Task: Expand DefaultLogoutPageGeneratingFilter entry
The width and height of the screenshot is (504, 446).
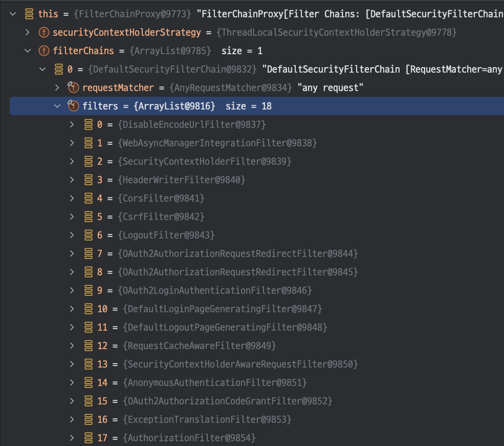Action: 72,327
